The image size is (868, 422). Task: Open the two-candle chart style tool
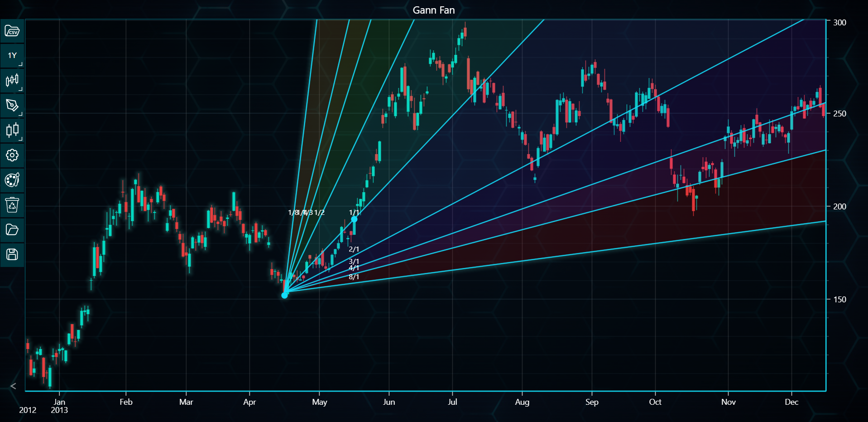(x=12, y=131)
